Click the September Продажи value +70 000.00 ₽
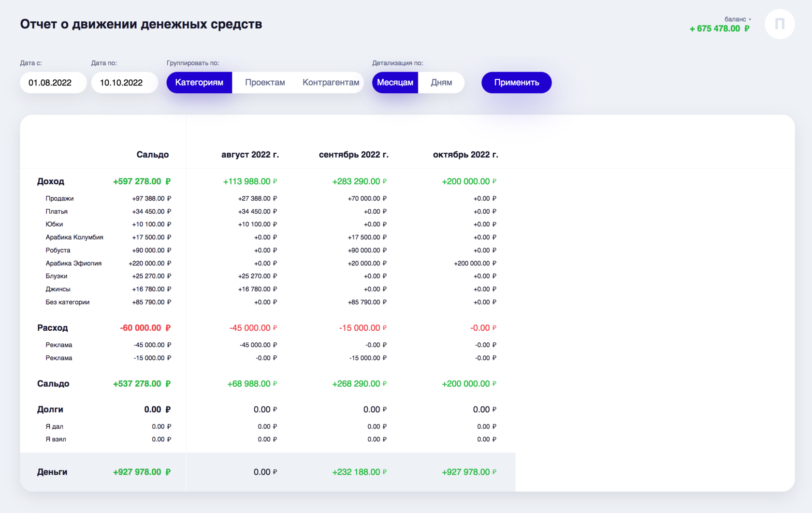This screenshot has height=513, width=812. pos(367,199)
